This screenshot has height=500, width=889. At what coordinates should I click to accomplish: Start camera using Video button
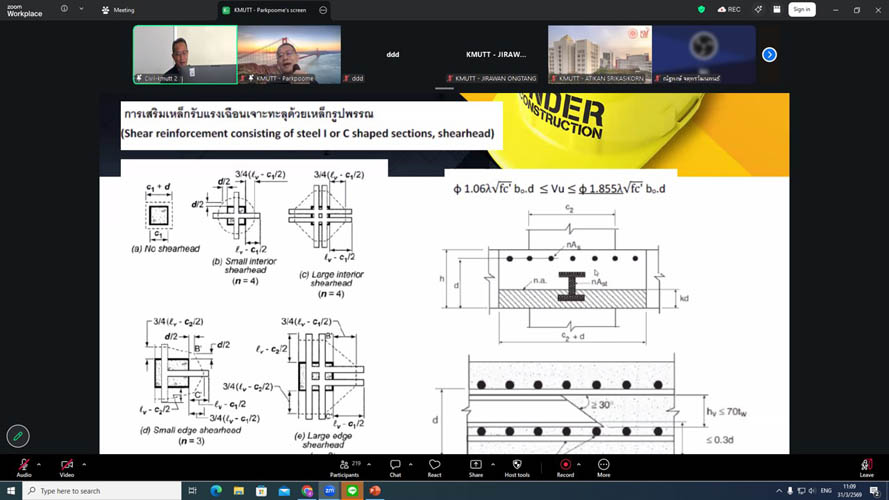pyautogui.click(x=67, y=466)
